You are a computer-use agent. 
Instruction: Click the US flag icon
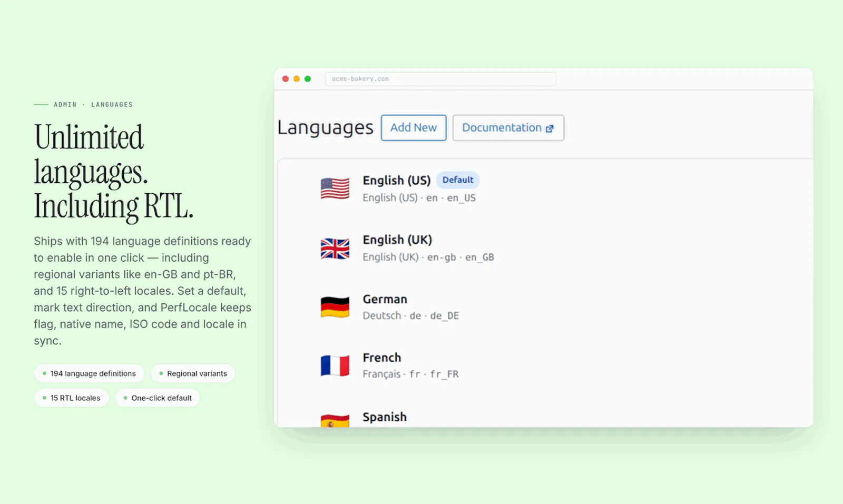[x=335, y=189]
